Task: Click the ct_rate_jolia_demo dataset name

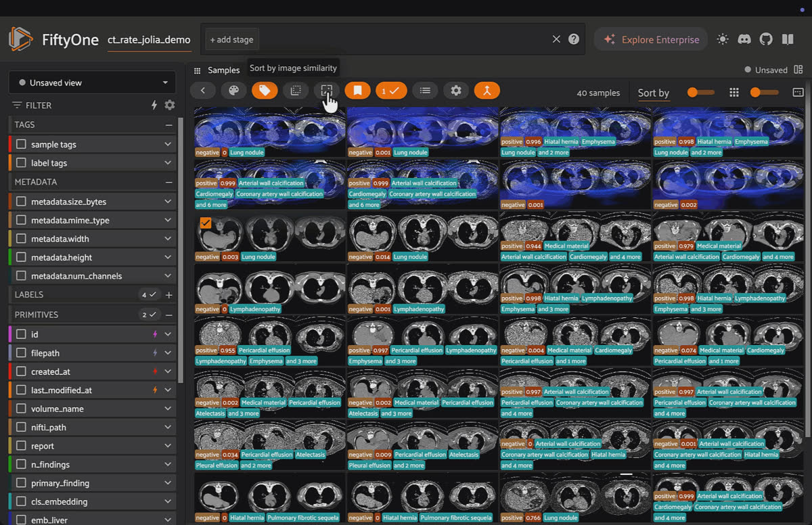Action: click(x=149, y=39)
